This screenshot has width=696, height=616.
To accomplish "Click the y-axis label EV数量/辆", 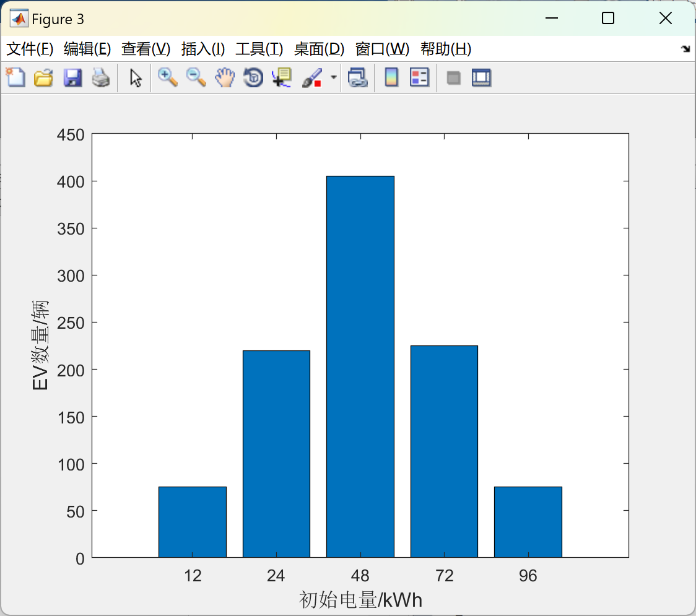I will coord(40,345).
